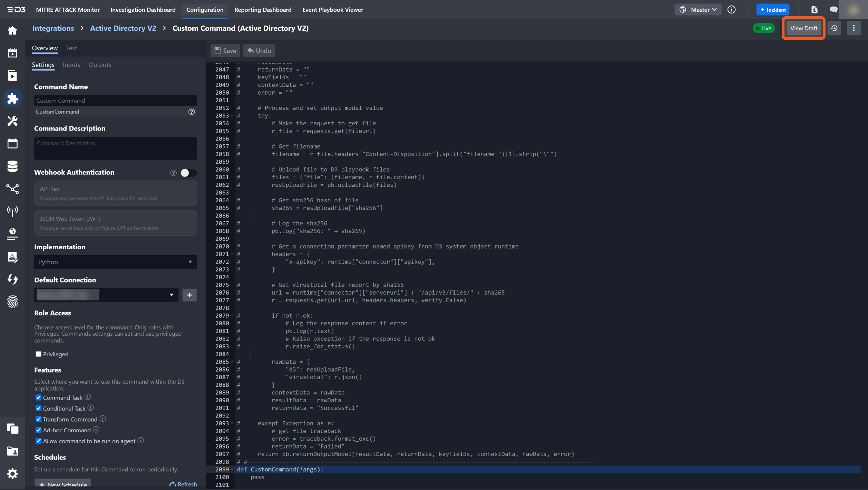Uncheck the Transform Command checkbox
This screenshot has width=868, height=490.
pyautogui.click(x=38, y=419)
